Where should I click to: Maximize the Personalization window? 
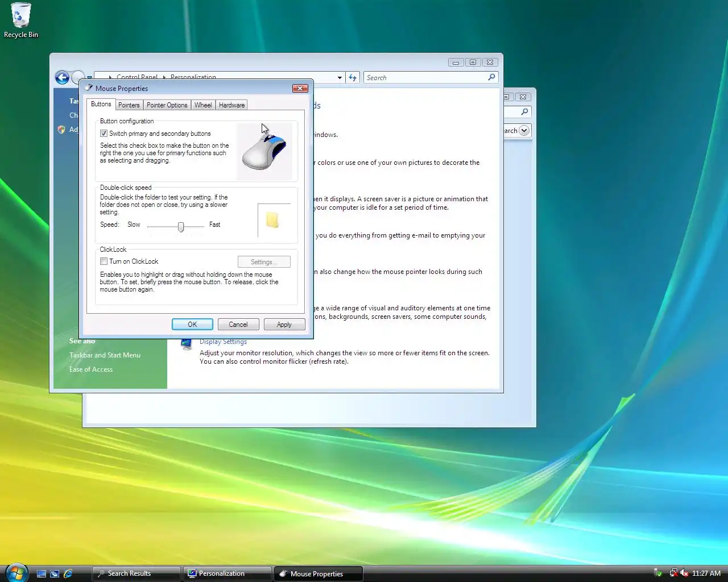[x=473, y=63]
